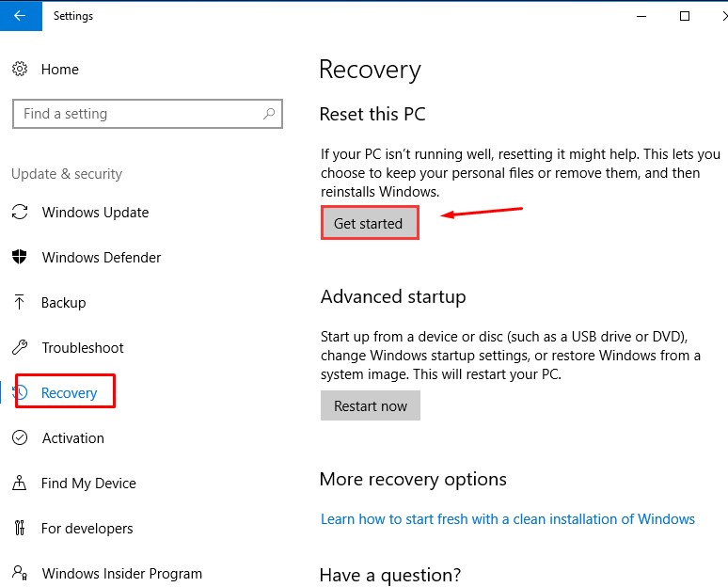
Task: Click the Backup upload arrow icon
Action: (20, 302)
